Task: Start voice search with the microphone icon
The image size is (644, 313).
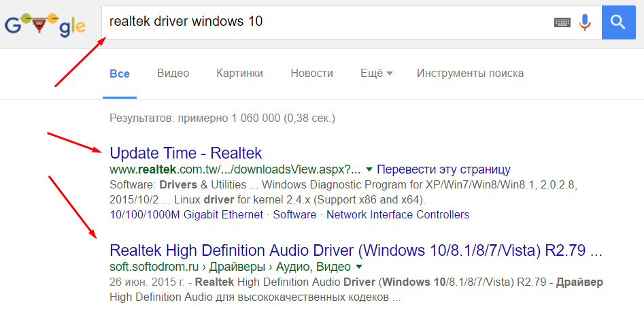Action: pos(584,22)
